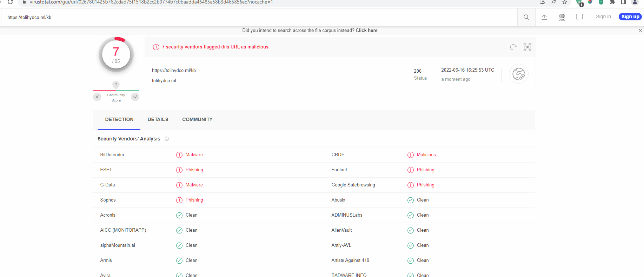Click the reanalyze refresh icon
Viewport: 644px width, 277px height.
coord(513,47)
